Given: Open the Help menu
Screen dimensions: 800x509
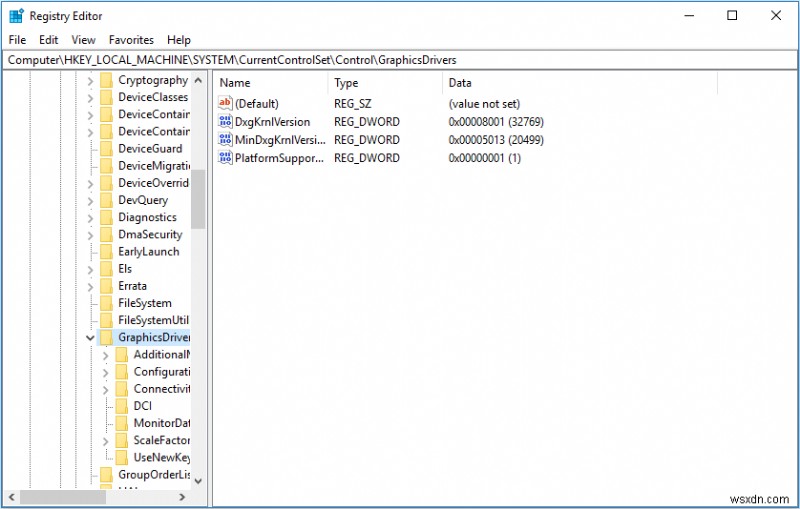Looking at the screenshot, I should (x=179, y=40).
